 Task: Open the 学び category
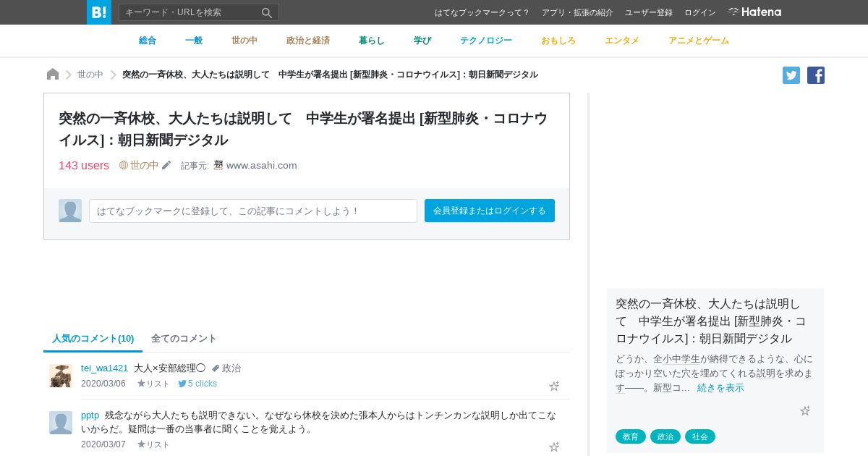click(422, 41)
